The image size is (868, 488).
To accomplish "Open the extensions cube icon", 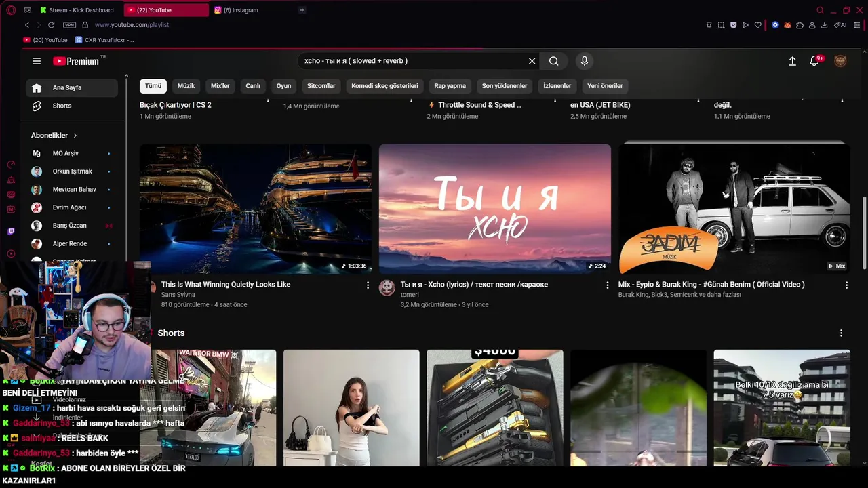I will click(x=800, y=25).
